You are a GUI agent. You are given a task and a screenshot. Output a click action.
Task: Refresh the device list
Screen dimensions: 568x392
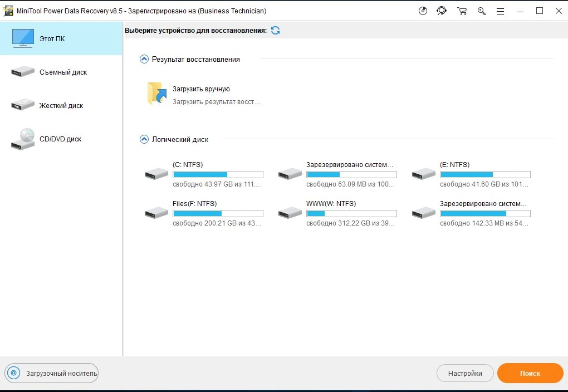pyautogui.click(x=275, y=31)
